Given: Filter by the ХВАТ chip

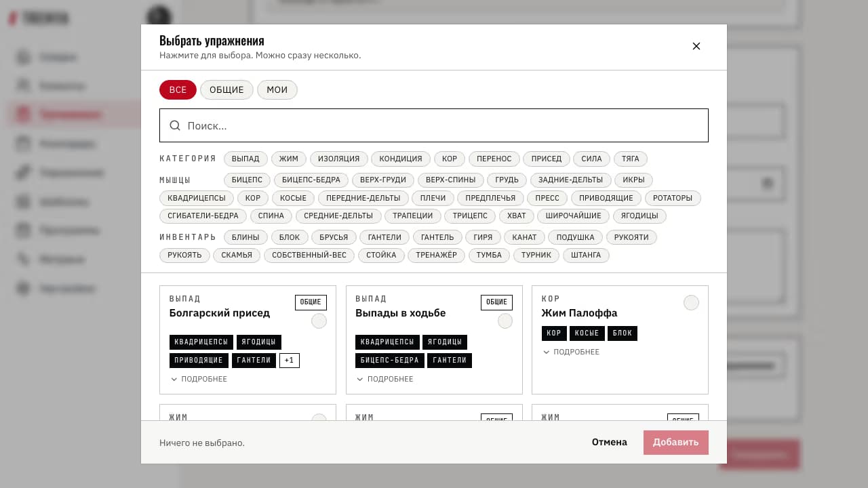Looking at the screenshot, I should (517, 216).
